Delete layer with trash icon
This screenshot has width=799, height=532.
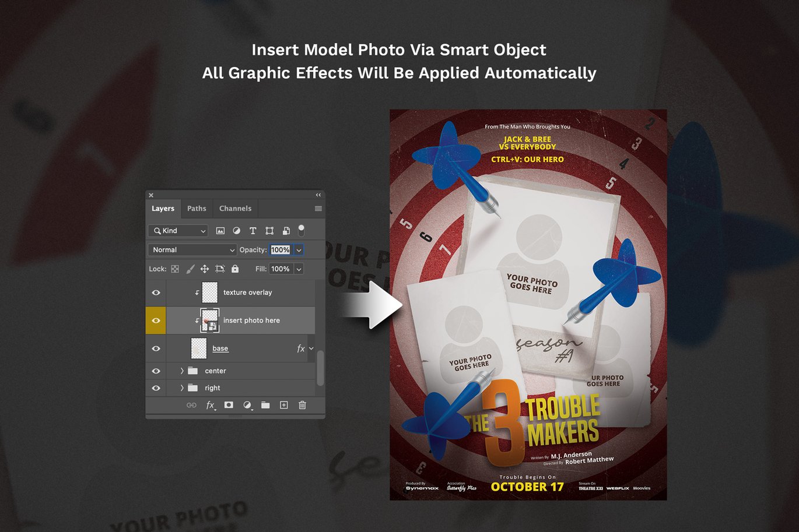point(302,405)
